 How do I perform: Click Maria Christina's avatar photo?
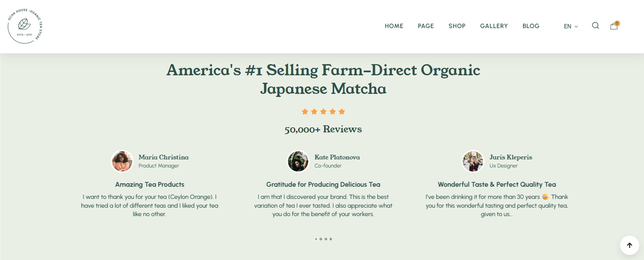coord(122,161)
